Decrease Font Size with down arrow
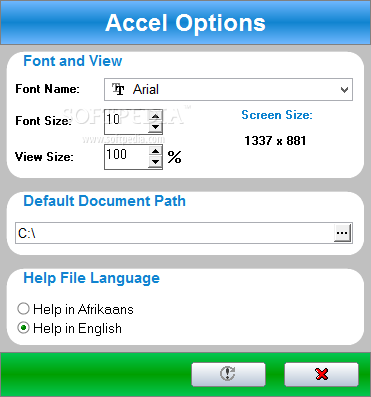 coord(155,127)
